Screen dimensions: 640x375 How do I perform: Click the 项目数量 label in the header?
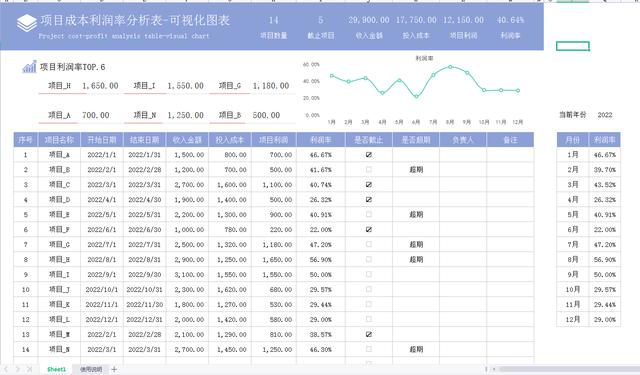point(274,36)
